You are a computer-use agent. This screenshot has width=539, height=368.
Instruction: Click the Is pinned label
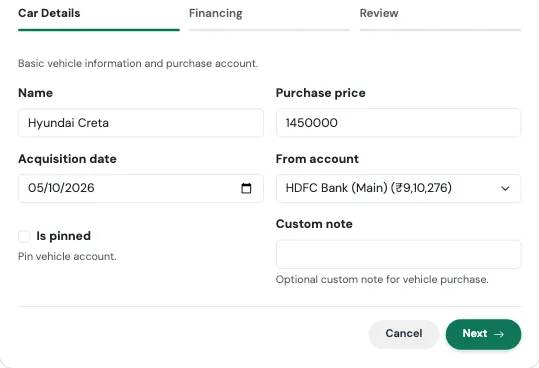click(x=64, y=236)
